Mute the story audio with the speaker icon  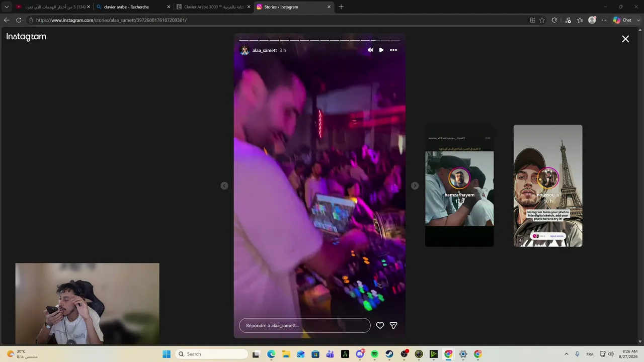[370, 50]
